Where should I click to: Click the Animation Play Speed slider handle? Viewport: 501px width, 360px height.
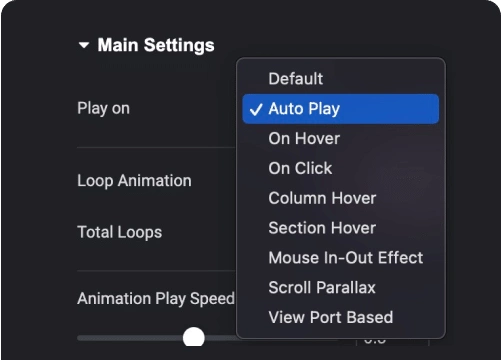(x=194, y=337)
